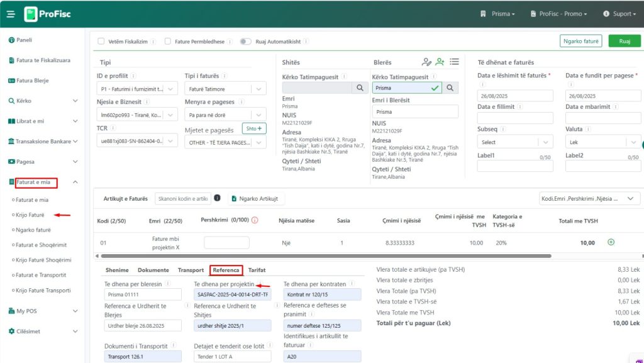
Task: Switch to the Shenime tab
Action: [x=117, y=270]
